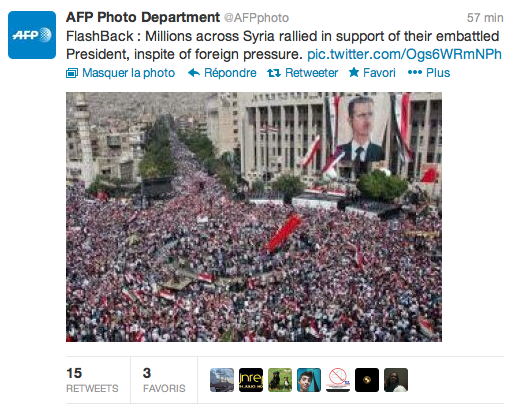Open the @AFPphoto handle
Screen dimensions: 512x409
click(256, 18)
